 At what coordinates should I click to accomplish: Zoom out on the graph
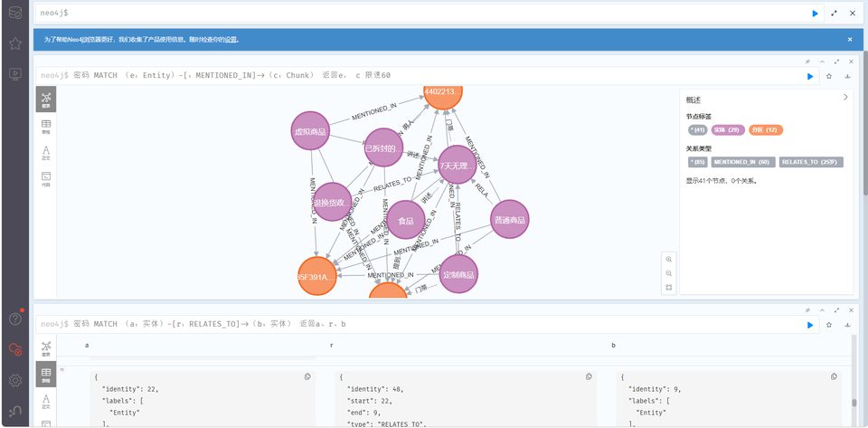[x=669, y=273]
